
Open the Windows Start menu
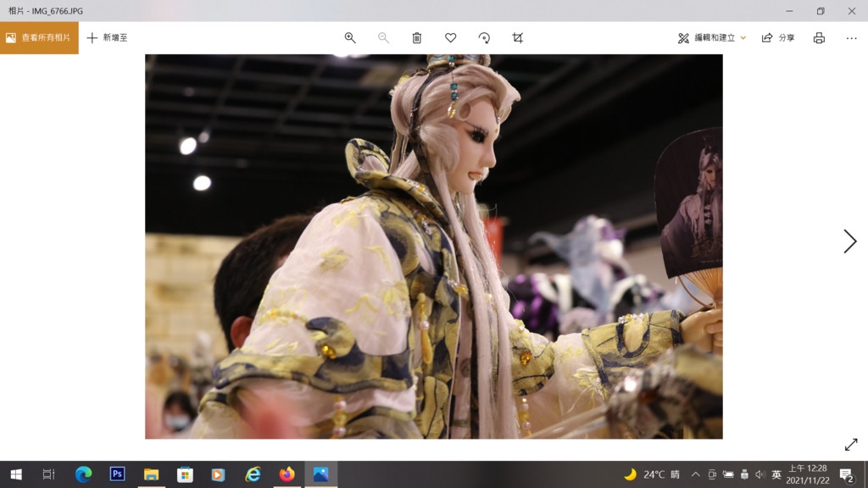(16, 474)
